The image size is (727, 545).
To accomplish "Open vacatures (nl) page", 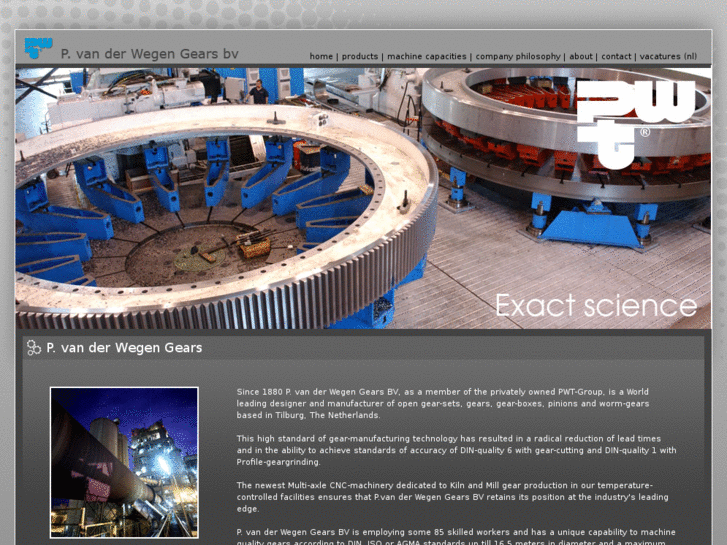I will point(668,57).
